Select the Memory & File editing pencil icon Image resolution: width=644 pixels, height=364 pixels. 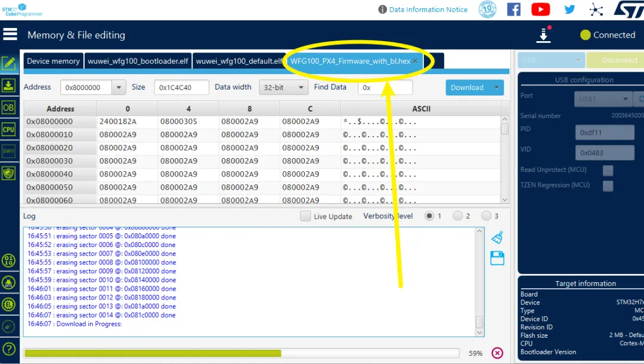click(x=8, y=63)
